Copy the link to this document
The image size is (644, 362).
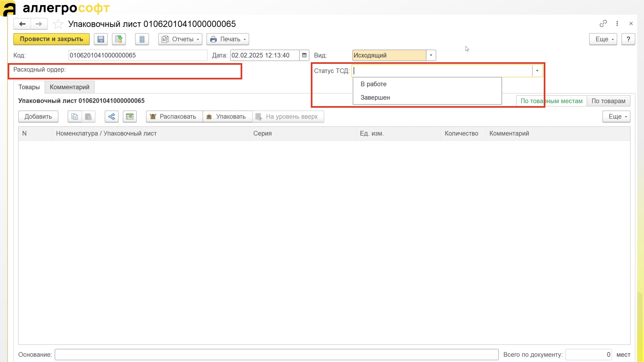603,24
